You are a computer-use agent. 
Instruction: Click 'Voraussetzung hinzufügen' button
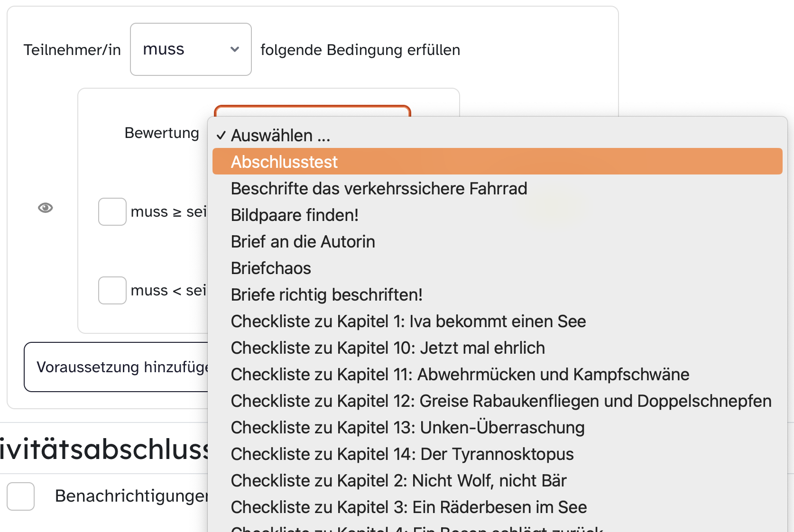116,367
